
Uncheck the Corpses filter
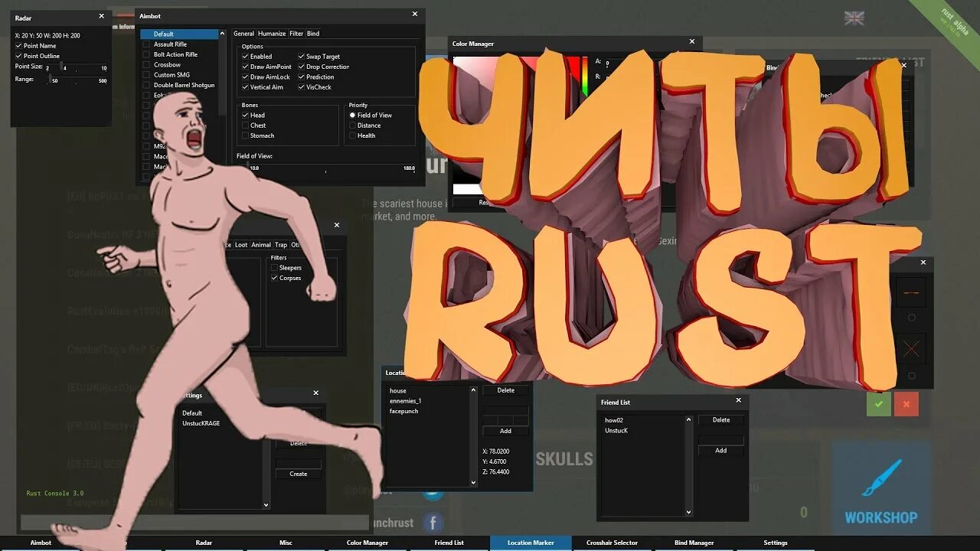(x=275, y=278)
